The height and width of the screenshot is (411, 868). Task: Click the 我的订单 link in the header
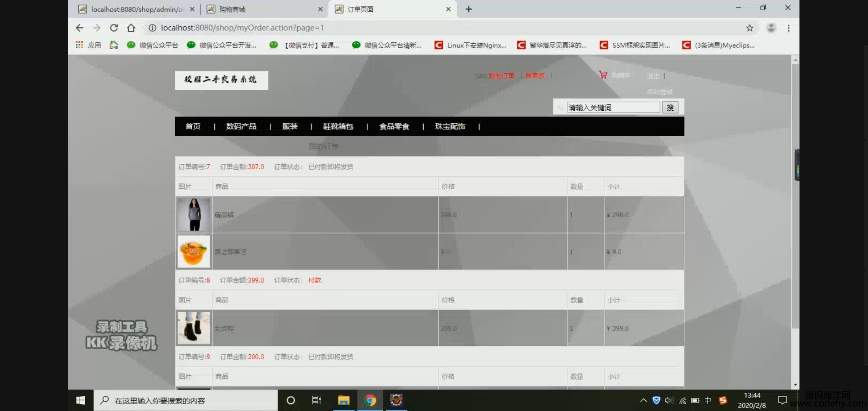tap(501, 76)
